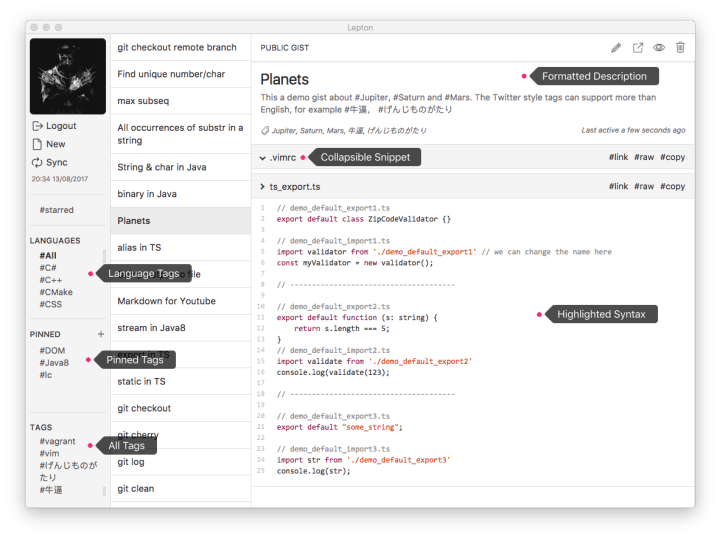The image size is (720, 538).
Task: Click #link for ts_export.ts
Action: tap(618, 186)
